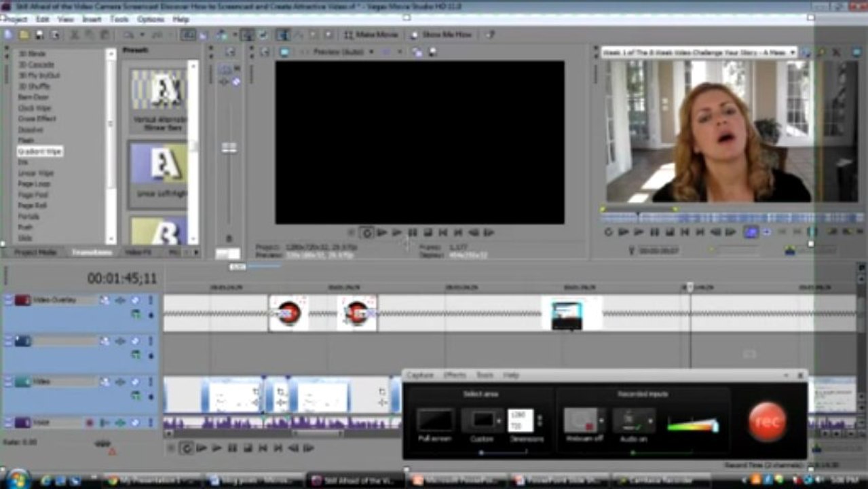868x489 pixels.
Task: Click the Windows Start orb
Action: pos(18,479)
